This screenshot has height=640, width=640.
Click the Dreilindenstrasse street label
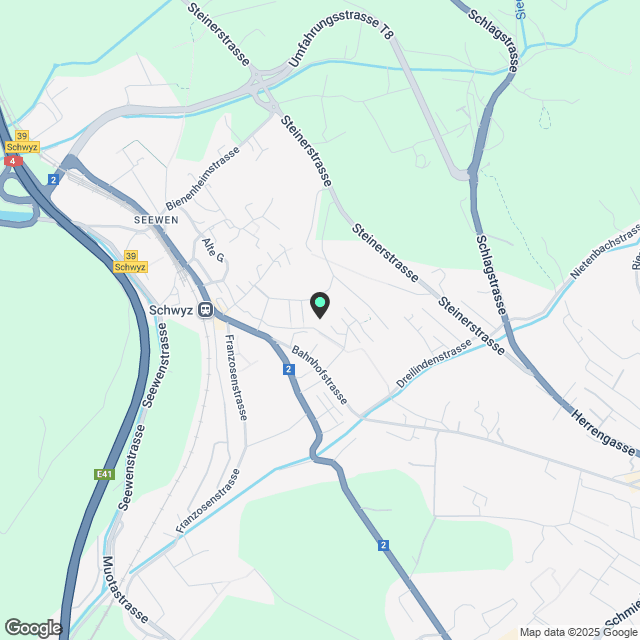[434, 364]
